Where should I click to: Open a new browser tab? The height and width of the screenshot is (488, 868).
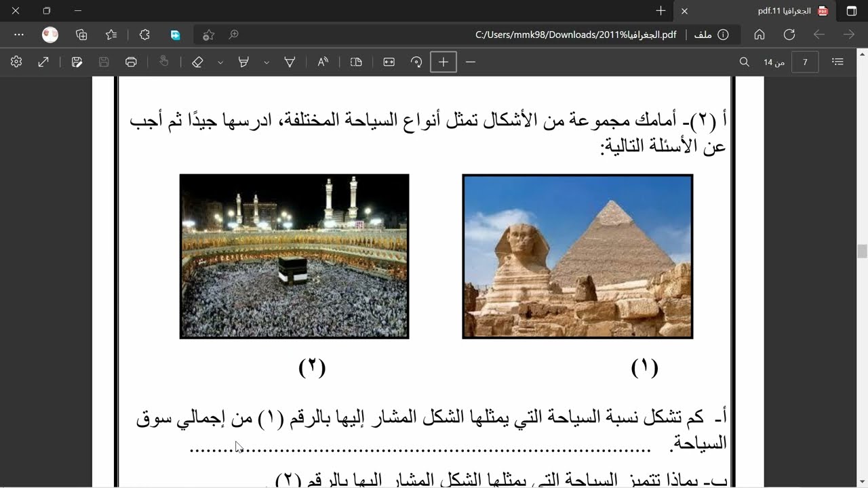(x=660, y=11)
